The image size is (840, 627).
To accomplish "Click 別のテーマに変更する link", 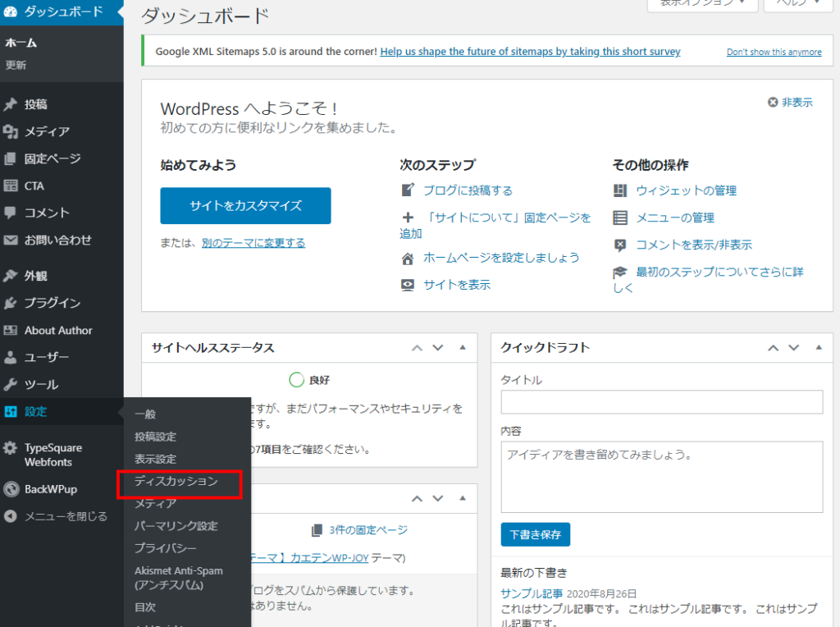I will [x=253, y=243].
